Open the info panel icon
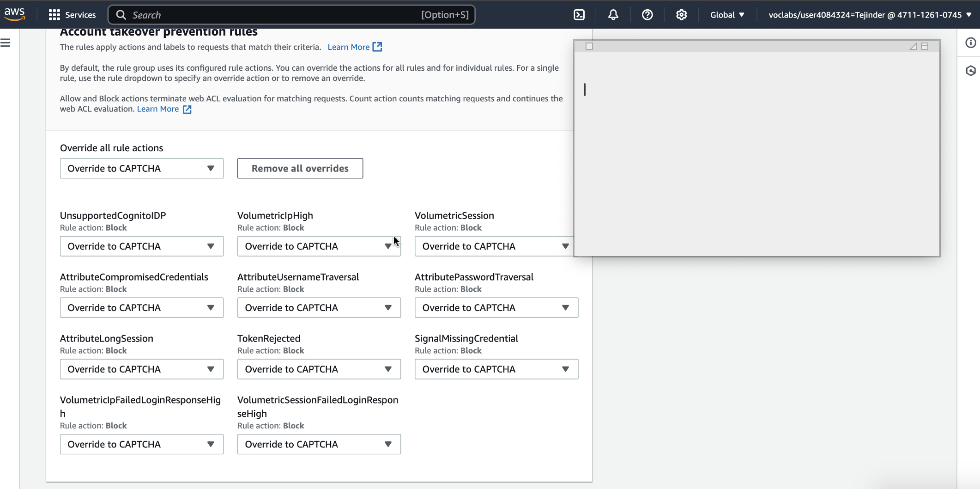Viewport: 980px width, 489px height. click(x=971, y=43)
